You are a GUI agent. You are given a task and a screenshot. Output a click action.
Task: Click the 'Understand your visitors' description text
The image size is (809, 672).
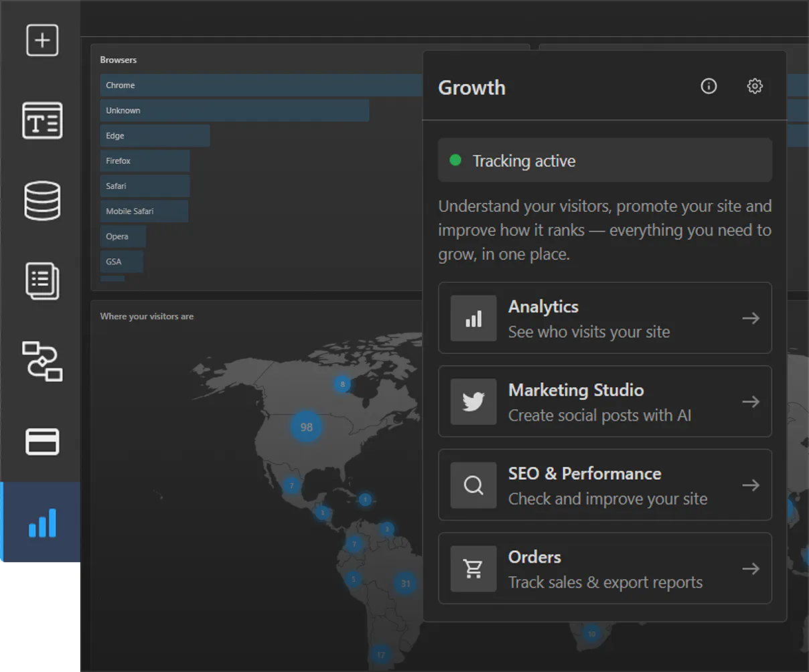(x=605, y=230)
